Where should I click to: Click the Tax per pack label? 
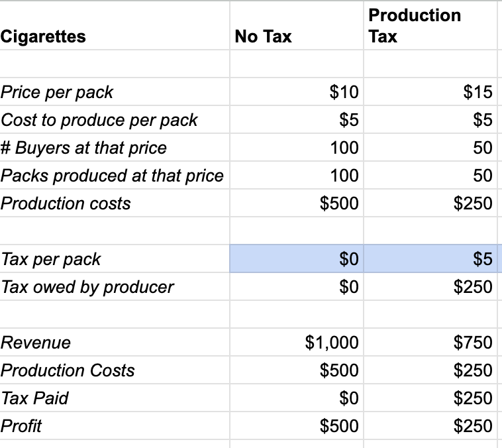51,259
